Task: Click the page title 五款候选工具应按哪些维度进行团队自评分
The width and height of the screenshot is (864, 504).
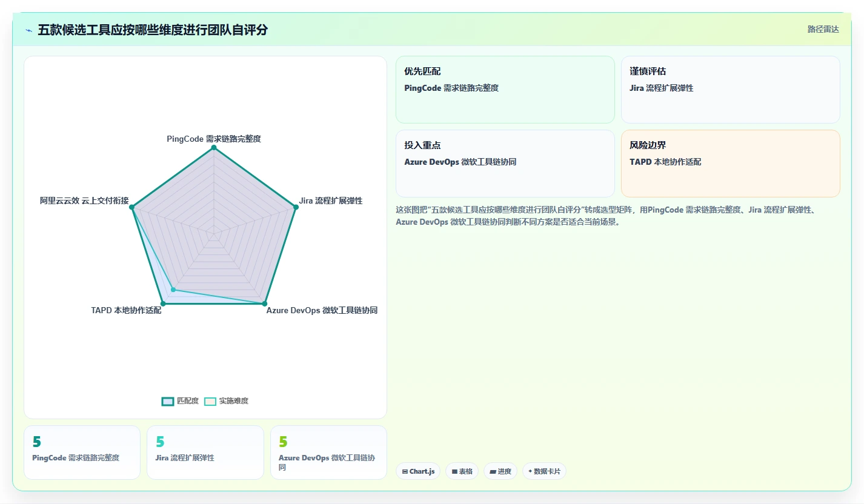Action: tap(153, 30)
